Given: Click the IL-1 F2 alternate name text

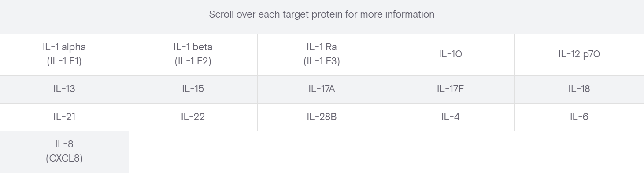Looking at the screenshot, I should (193, 61).
